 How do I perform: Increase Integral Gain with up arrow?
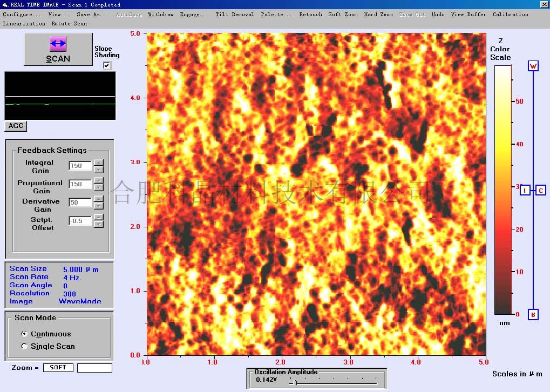(x=99, y=163)
